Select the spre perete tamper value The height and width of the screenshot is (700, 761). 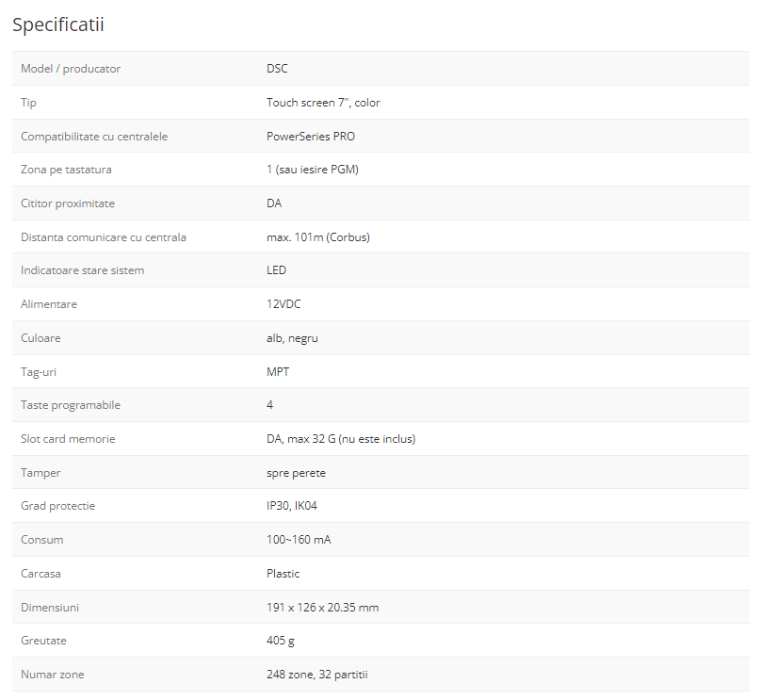[x=296, y=473]
